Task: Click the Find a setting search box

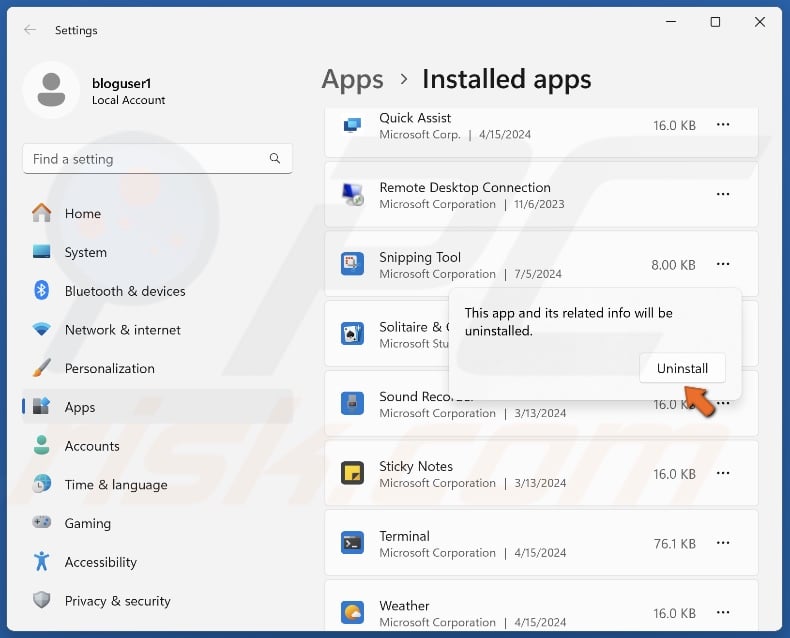Action: (x=157, y=159)
